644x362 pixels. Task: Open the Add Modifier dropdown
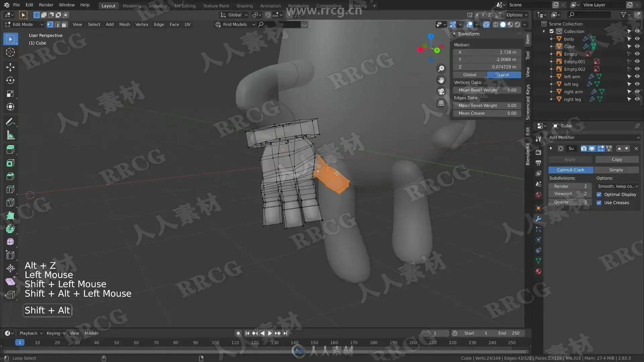click(x=594, y=137)
